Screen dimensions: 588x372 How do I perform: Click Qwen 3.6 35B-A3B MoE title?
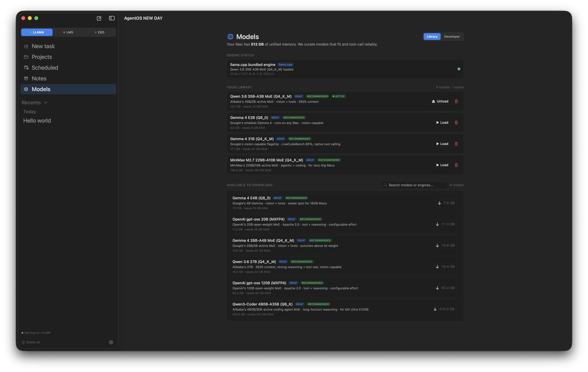[x=261, y=96]
